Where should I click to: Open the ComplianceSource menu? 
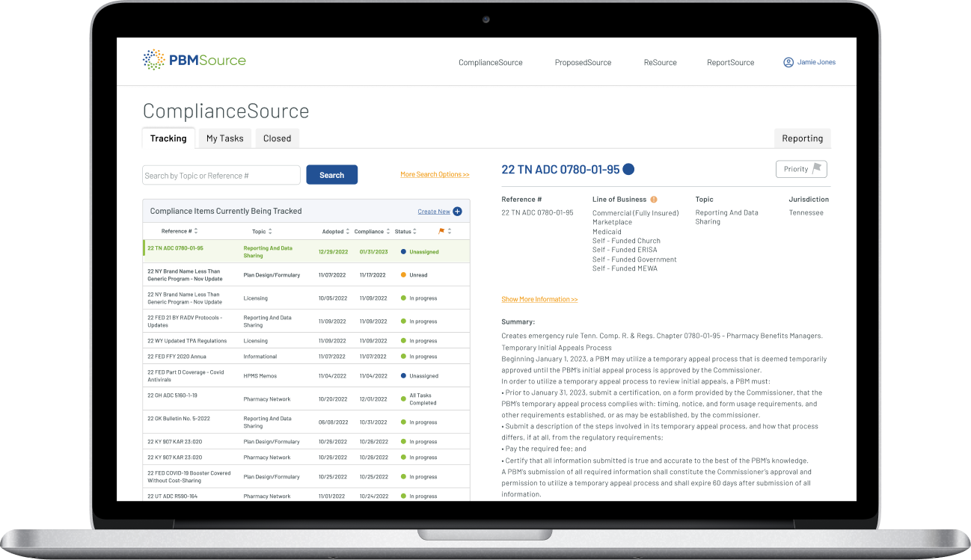point(491,63)
